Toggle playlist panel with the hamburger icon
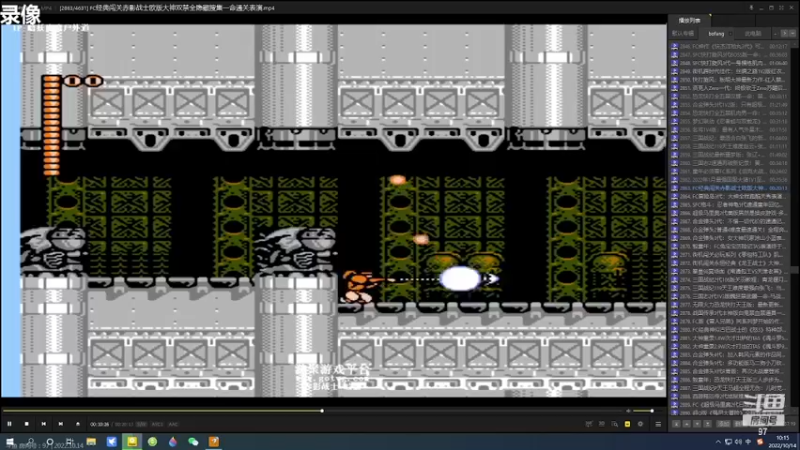 coord(658,424)
